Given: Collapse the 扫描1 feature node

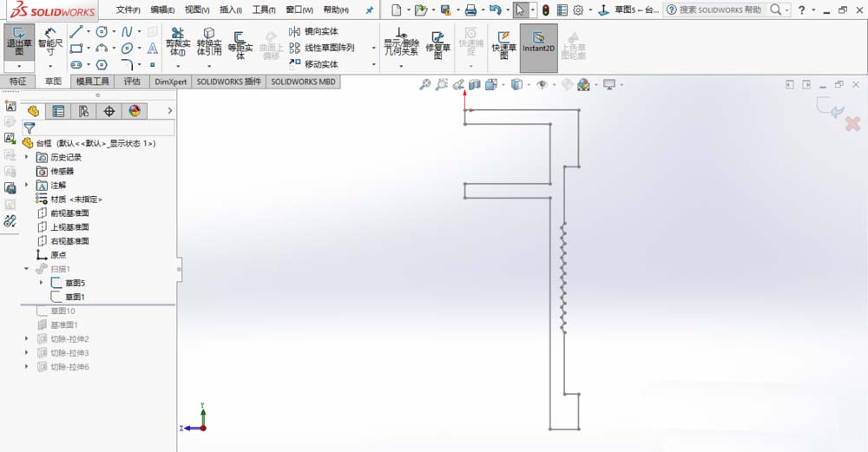Looking at the screenshot, I should [27, 269].
